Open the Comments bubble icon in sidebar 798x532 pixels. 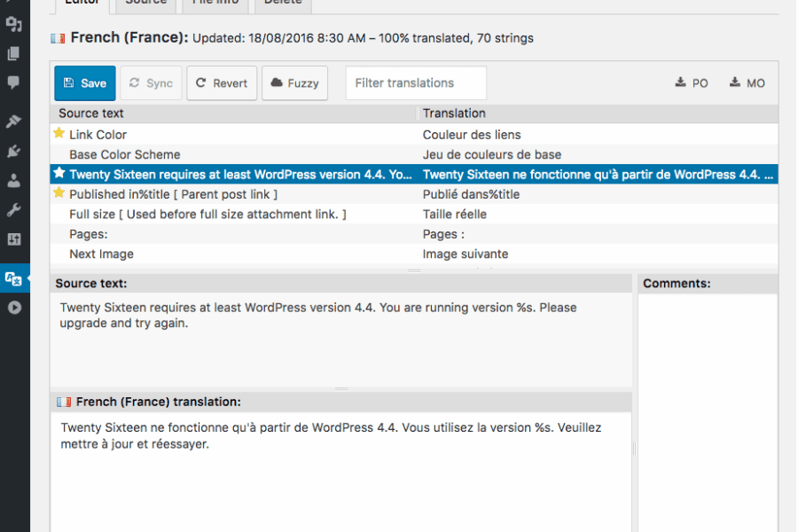pyautogui.click(x=13, y=82)
